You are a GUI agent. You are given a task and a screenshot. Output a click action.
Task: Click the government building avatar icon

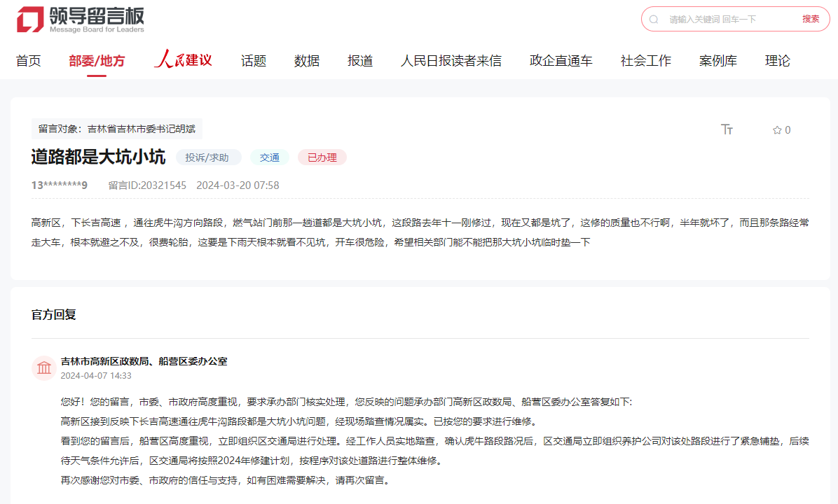point(44,368)
